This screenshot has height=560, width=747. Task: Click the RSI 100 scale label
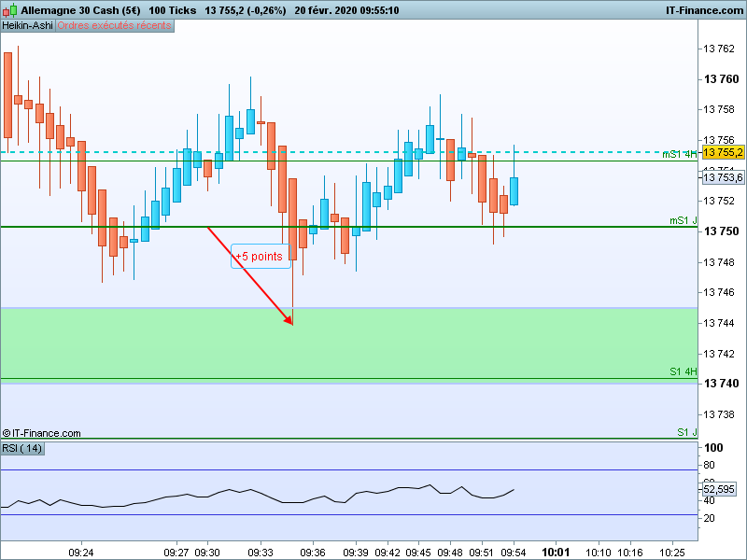(x=713, y=448)
